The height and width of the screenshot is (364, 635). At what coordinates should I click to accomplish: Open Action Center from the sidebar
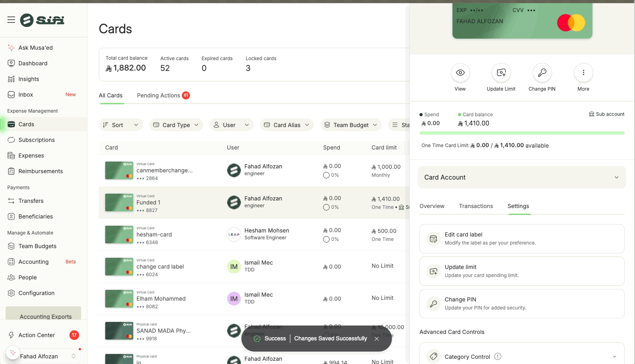tap(37, 335)
